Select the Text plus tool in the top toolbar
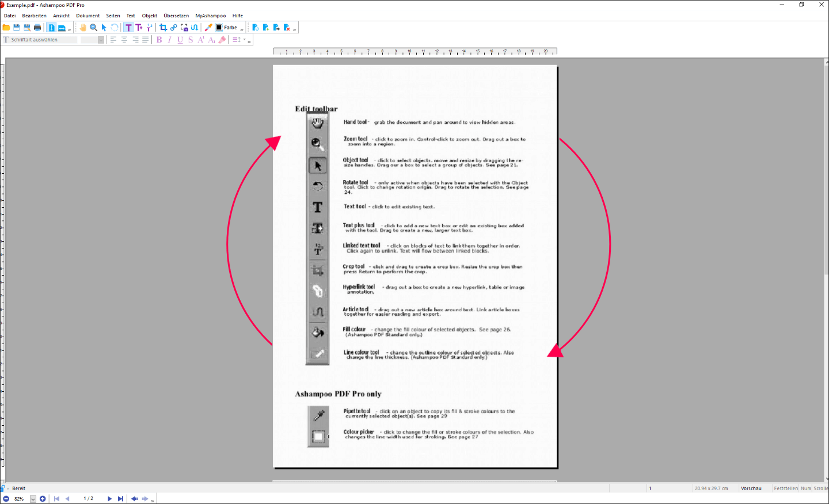The width and height of the screenshot is (829, 504). (139, 28)
